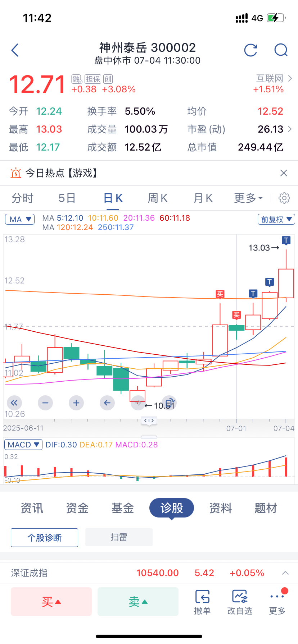Select the 扫雷 button
The image size is (298, 644).
pos(119,538)
